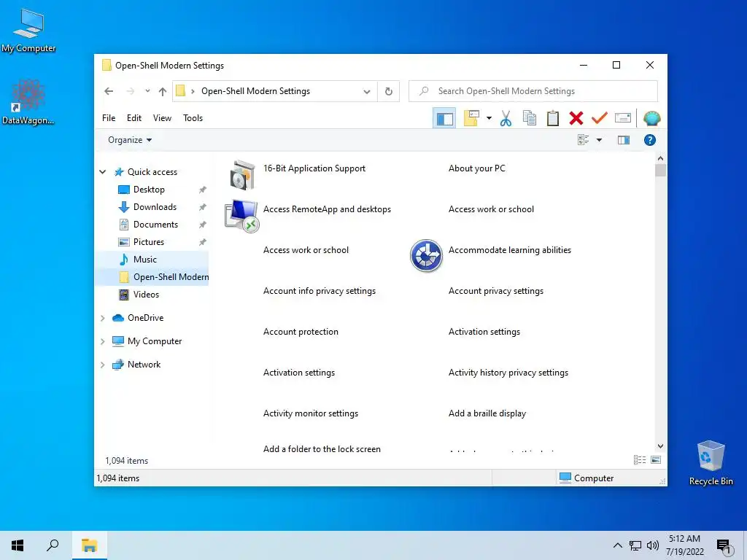Click the blue Help question mark
The width and height of the screenshot is (747, 560).
[x=650, y=140]
